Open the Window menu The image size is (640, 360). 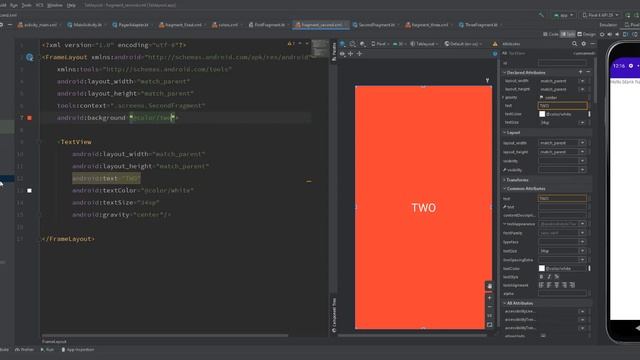click(x=55, y=5)
